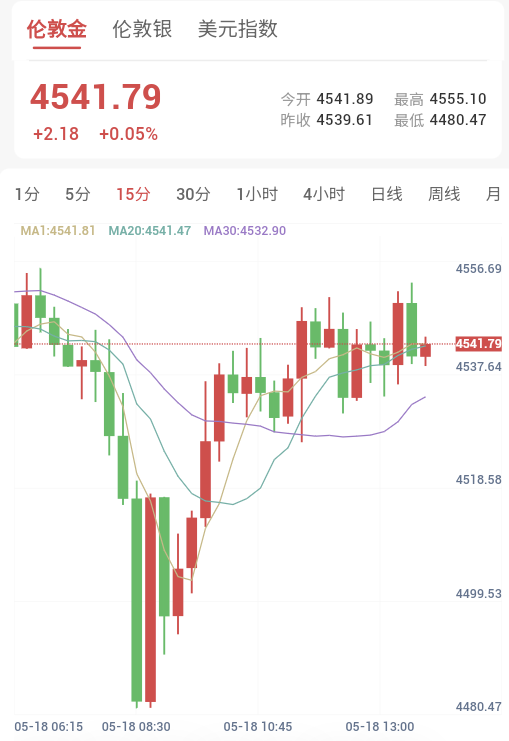Show the 日线 daily chart
The image size is (509, 741).
(387, 194)
